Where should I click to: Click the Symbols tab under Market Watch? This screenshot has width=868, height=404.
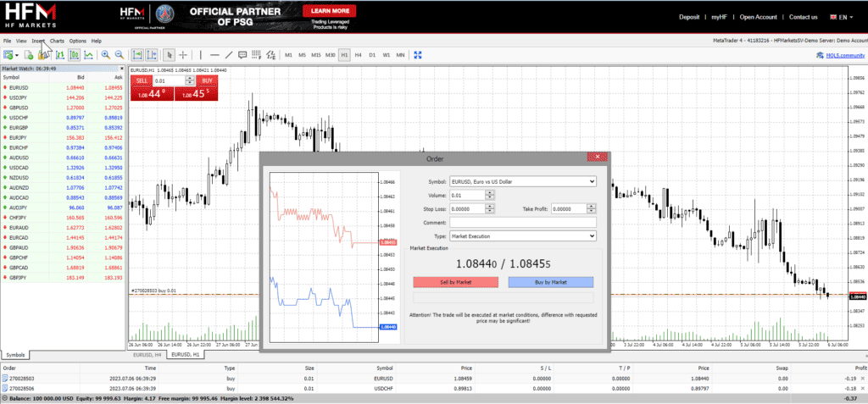[x=15, y=354]
